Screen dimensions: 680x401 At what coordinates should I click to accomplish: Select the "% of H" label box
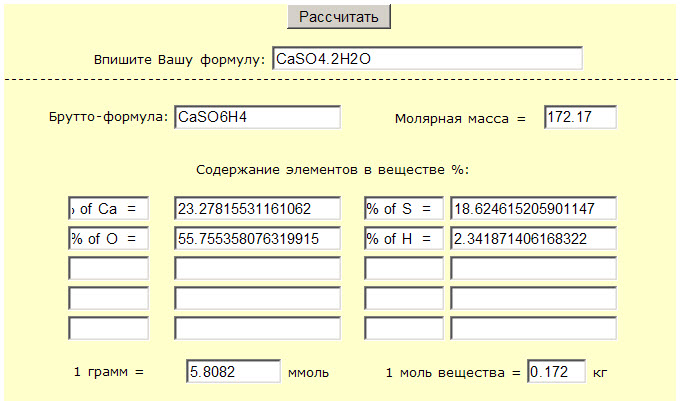click(404, 239)
